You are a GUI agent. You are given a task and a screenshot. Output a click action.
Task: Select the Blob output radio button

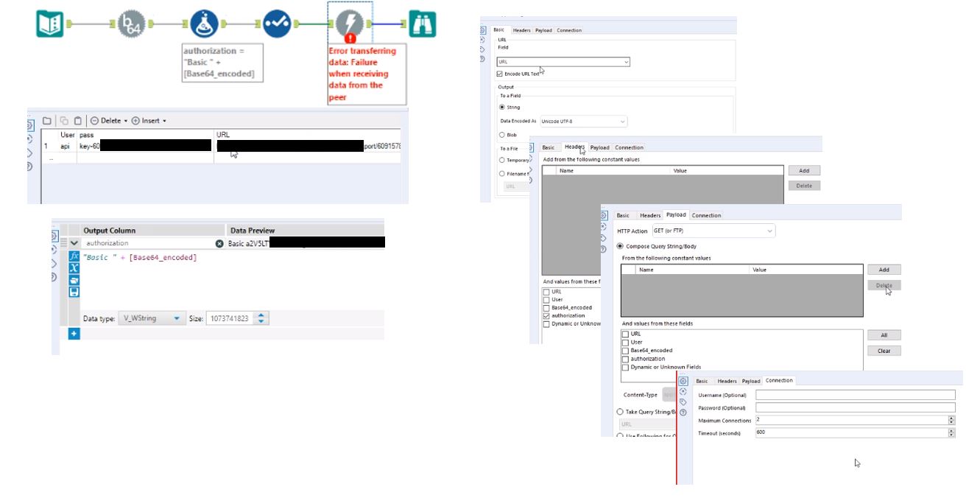tap(501, 135)
